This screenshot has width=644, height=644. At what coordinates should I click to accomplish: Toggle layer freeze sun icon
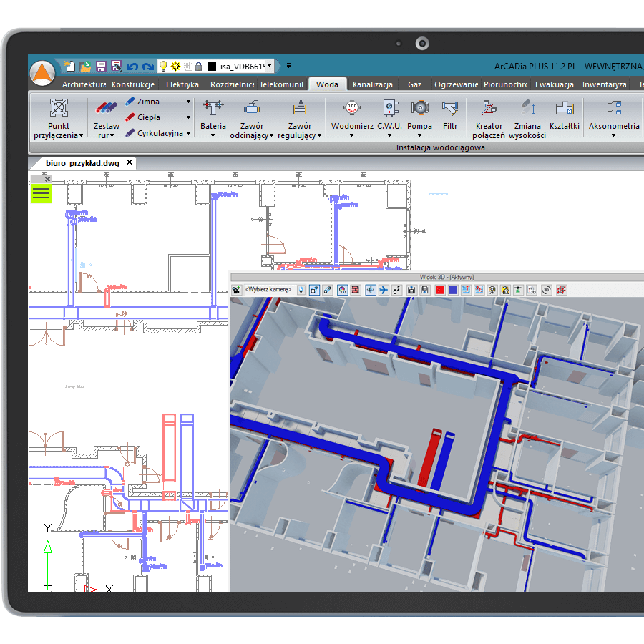coord(176,66)
